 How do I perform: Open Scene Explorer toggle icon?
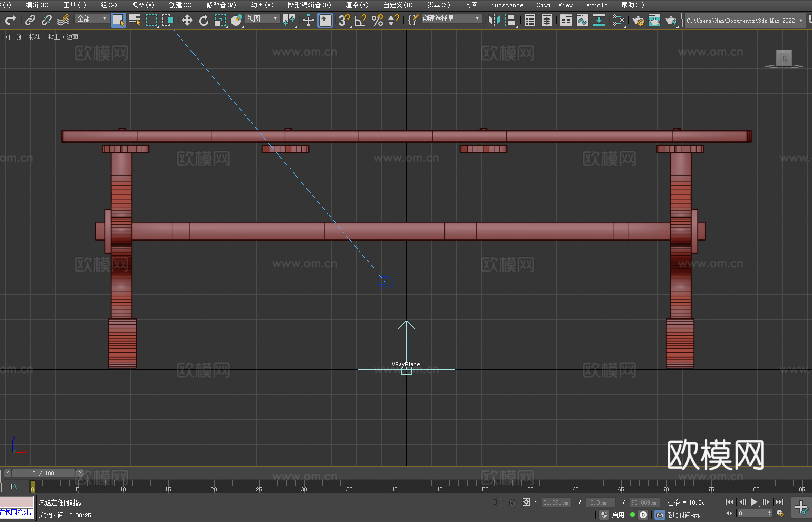pyautogui.click(x=530, y=20)
